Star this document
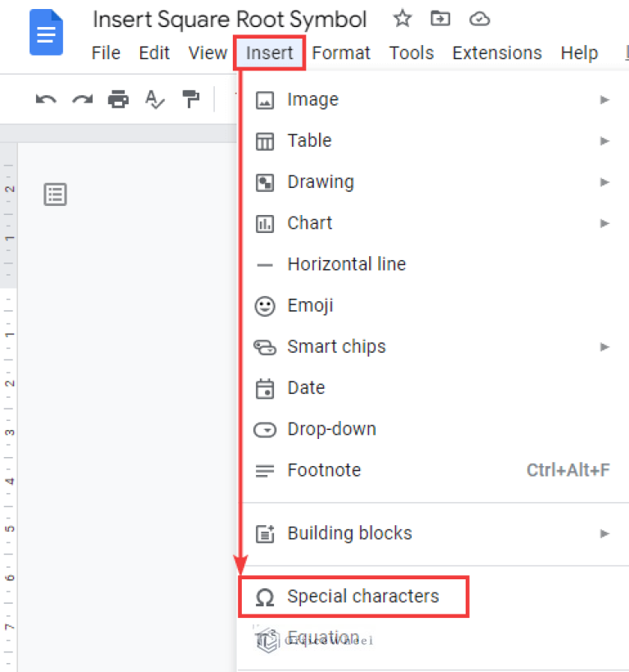 click(x=402, y=19)
